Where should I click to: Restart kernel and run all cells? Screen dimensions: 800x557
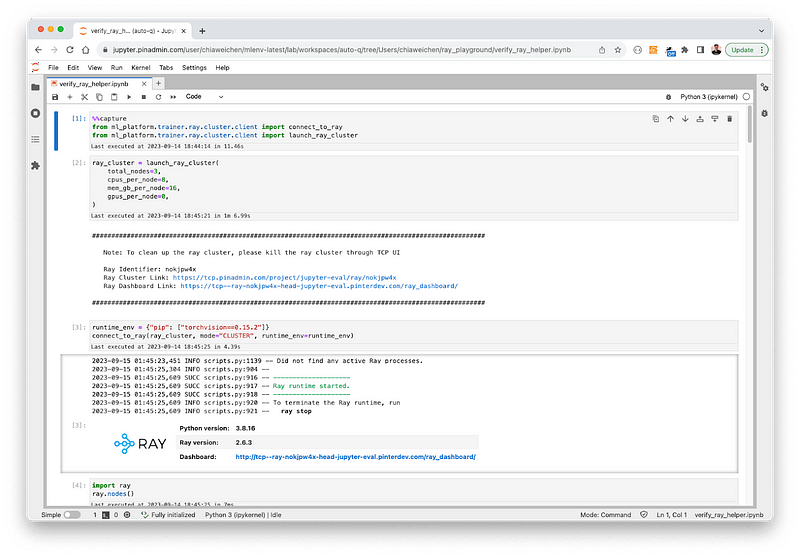[x=173, y=97]
